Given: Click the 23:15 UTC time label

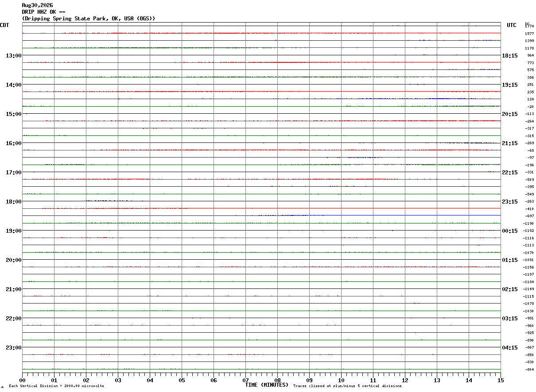Looking at the screenshot, I should tap(510, 201).
